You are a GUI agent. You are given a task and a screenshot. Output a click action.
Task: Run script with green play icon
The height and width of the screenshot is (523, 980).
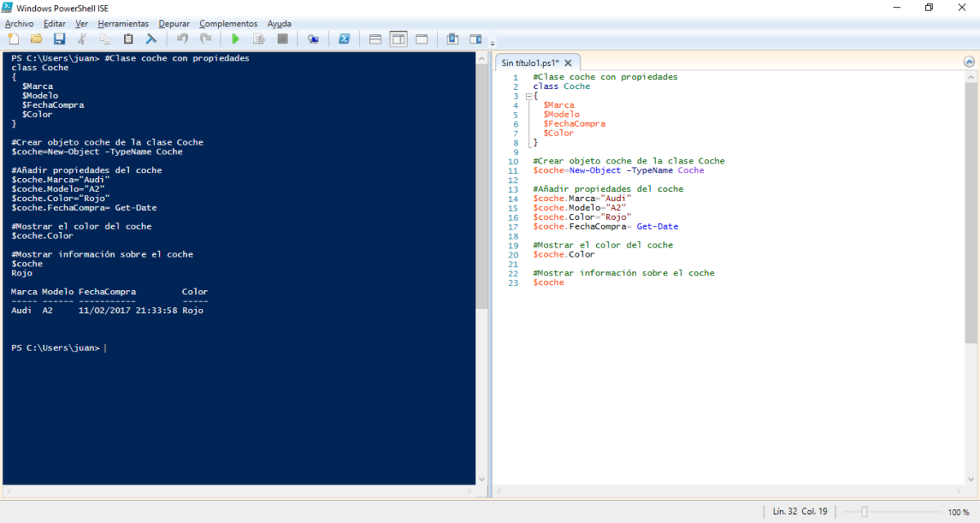tap(235, 38)
